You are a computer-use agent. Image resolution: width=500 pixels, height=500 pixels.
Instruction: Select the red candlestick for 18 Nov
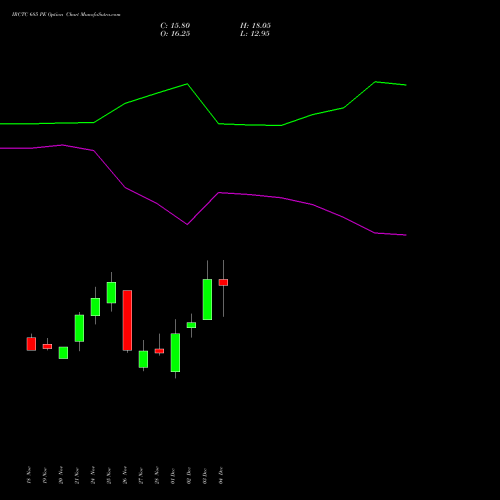31,344
